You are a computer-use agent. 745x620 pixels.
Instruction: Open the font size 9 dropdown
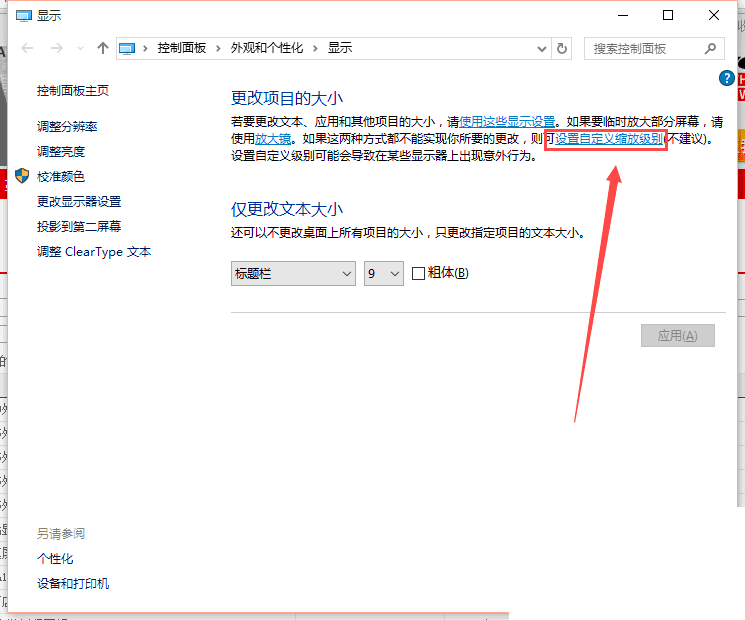click(x=383, y=273)
